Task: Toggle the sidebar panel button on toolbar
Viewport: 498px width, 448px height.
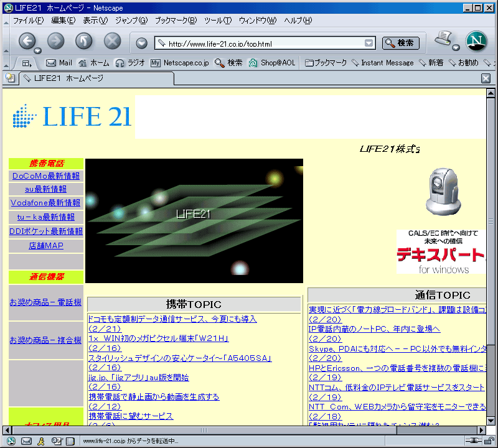Action: pos(27,63)
